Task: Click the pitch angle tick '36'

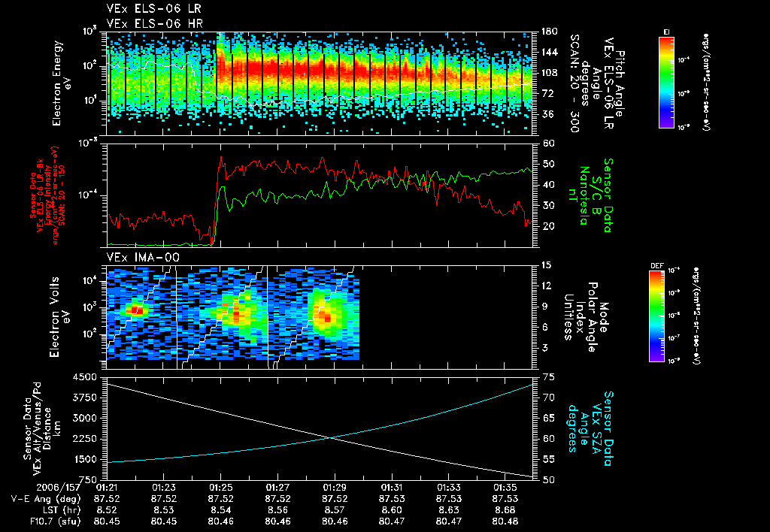Action: 547,114
